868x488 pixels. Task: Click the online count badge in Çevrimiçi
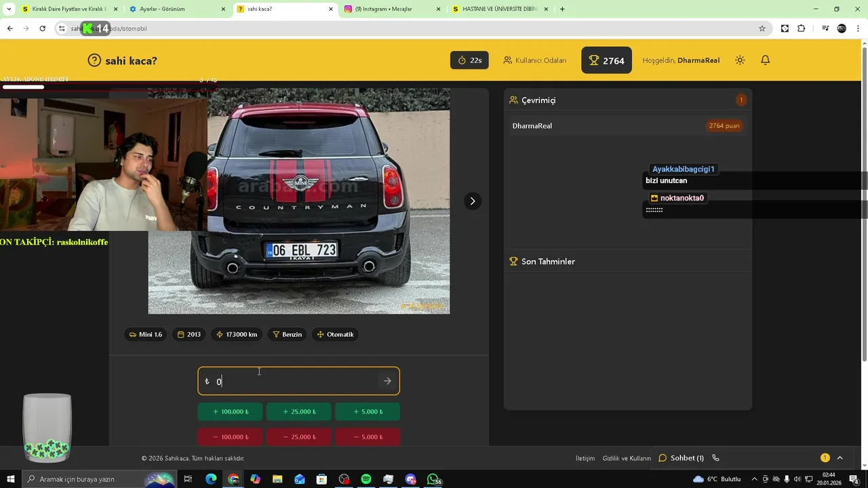741,100
